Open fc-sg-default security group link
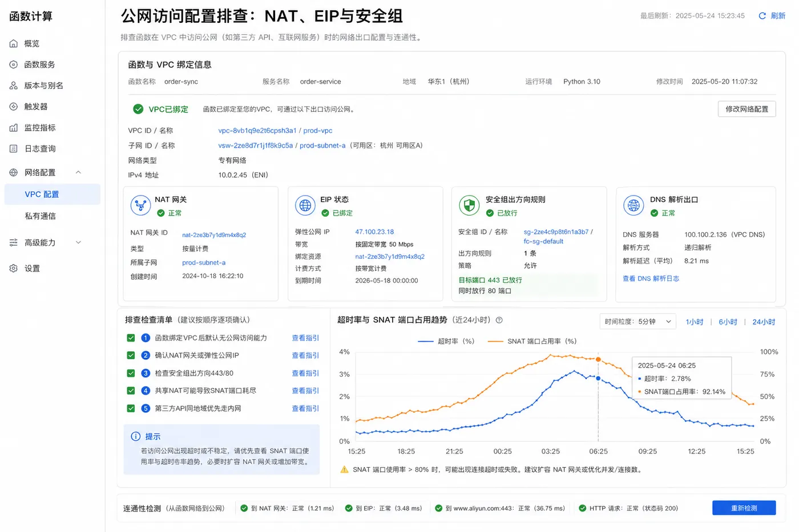This screenshot has height=532, width=799. pos(543,241)
